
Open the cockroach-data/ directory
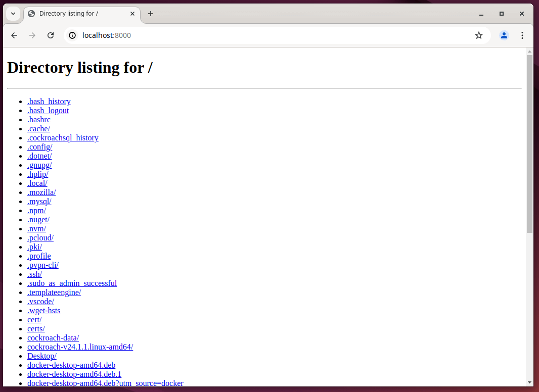click(x=53, y=338)
